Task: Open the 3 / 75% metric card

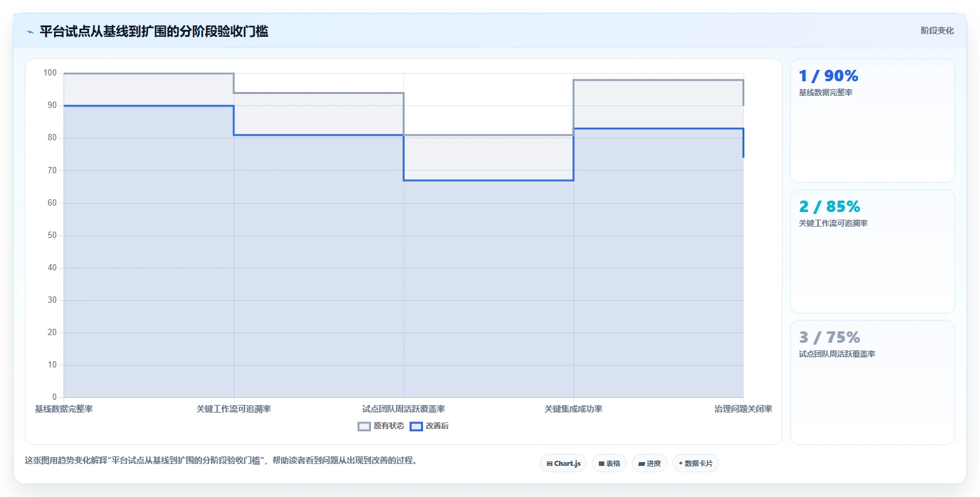Action: coord(872,382)
